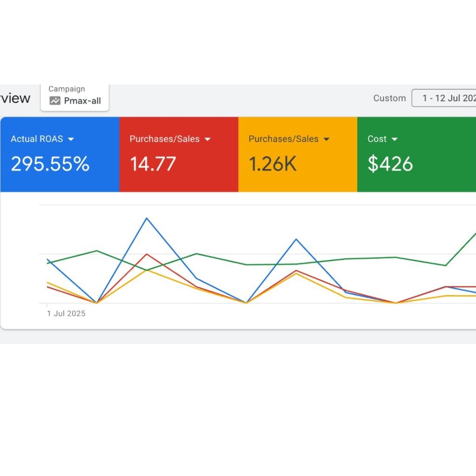Click the second blue line peak on chart
The height and width of the screenshot is (476, 476).
point(296,239)
